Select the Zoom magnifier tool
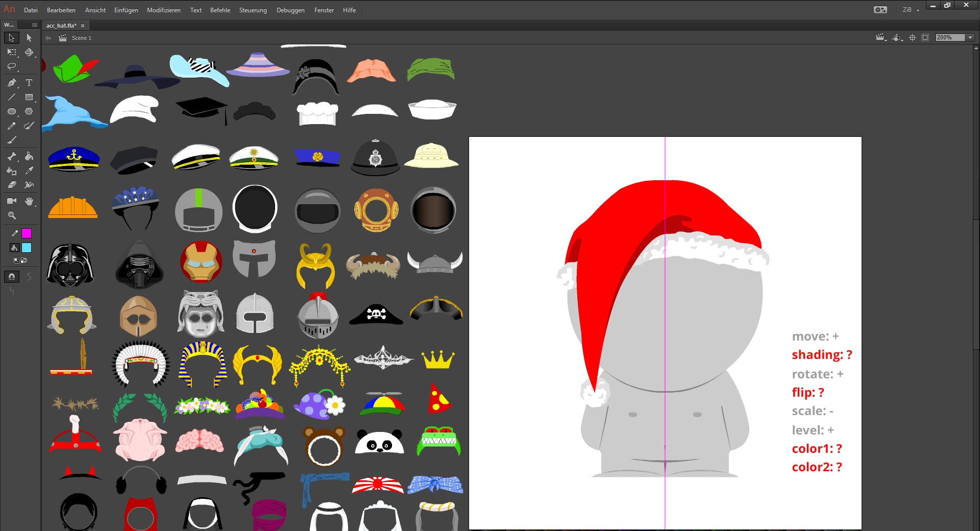This screenshot has height=531, width=980. [12, 215]
